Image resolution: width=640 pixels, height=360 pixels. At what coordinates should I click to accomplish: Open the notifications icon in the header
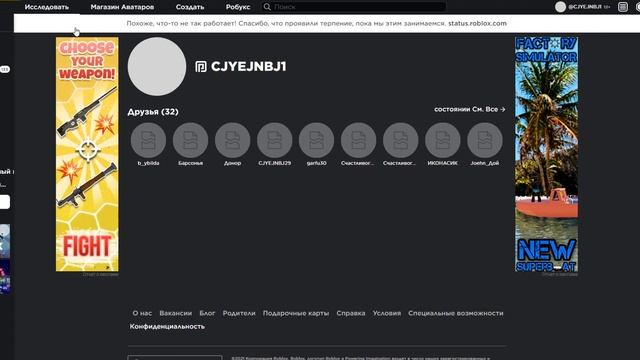pyautogui.click(x=622, y=7)
